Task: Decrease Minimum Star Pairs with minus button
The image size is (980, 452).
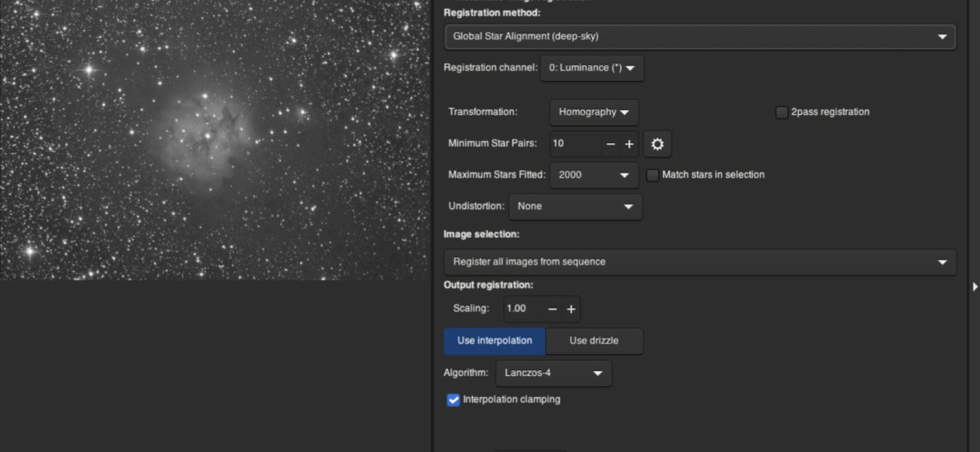Action: point(611,144)
